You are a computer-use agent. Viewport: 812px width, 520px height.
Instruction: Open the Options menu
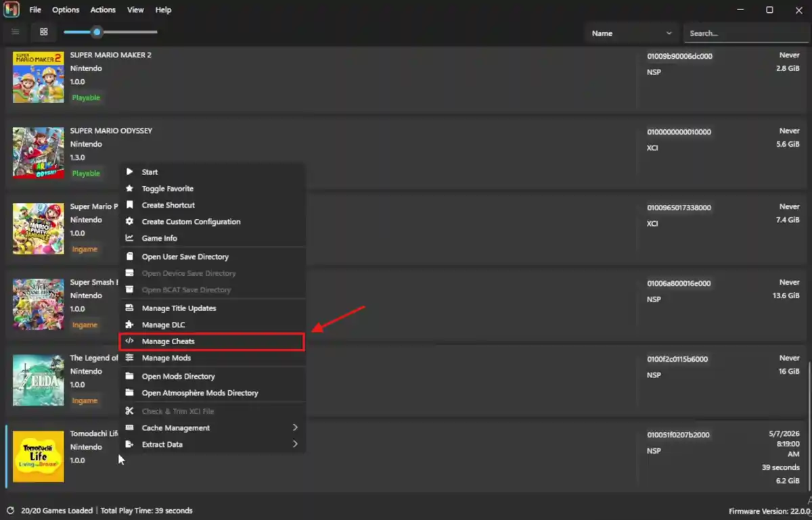tap(66, 10)
